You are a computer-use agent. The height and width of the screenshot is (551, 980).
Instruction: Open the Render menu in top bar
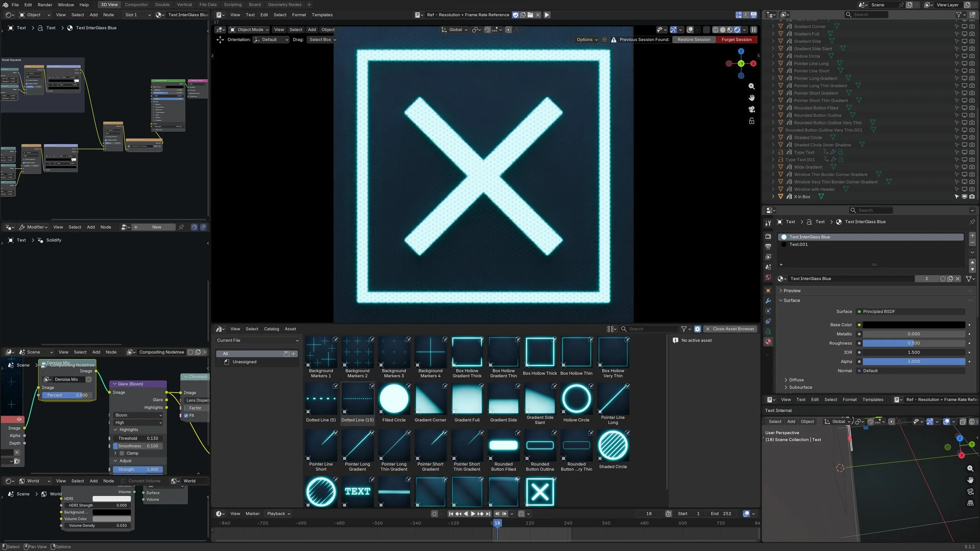45,5
